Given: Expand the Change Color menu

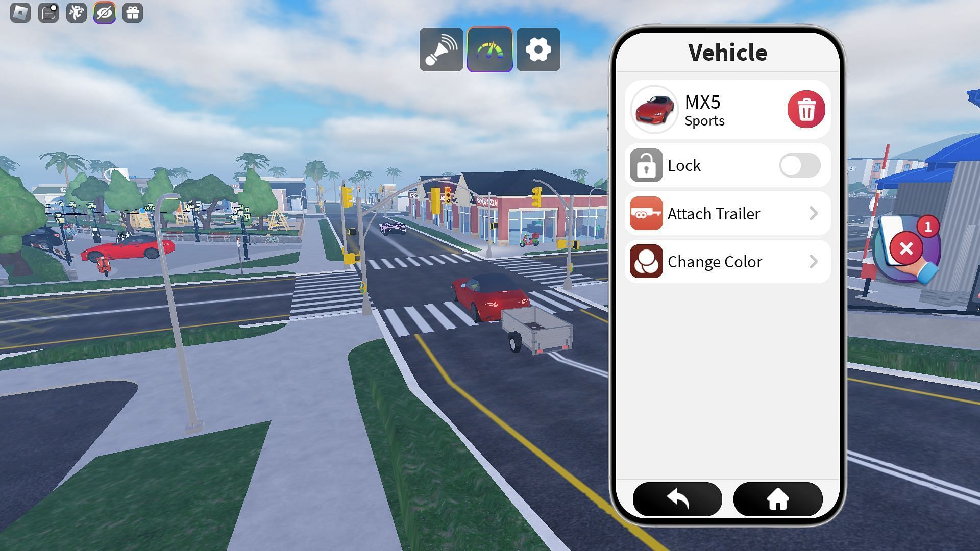Looking at the screenshot, I should [728, 261].
